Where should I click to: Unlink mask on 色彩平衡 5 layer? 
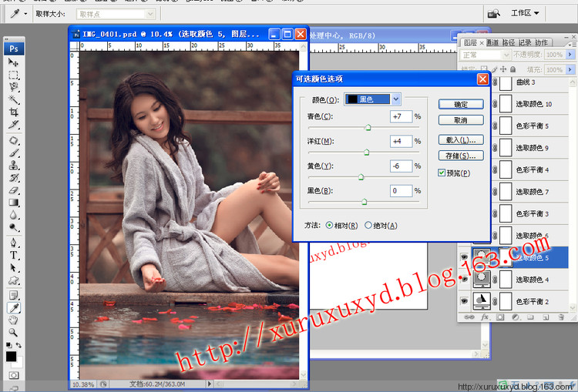(x=495, y=126)
